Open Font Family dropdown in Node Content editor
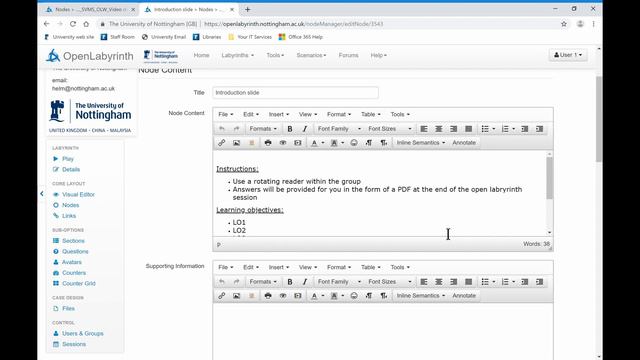The width and height of the screenshot is (640, 360). (339, 129)
